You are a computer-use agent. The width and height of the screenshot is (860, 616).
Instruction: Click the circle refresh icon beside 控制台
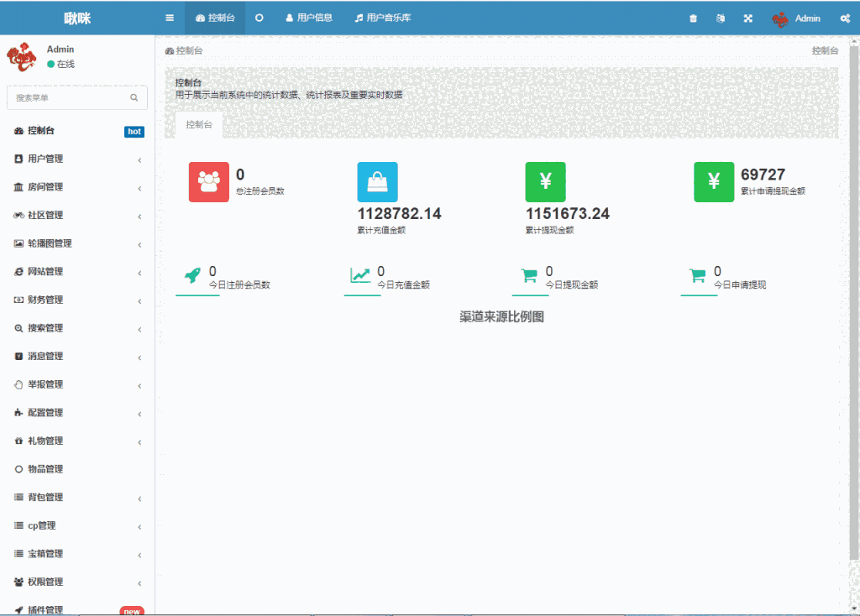[x=259, y=17]
